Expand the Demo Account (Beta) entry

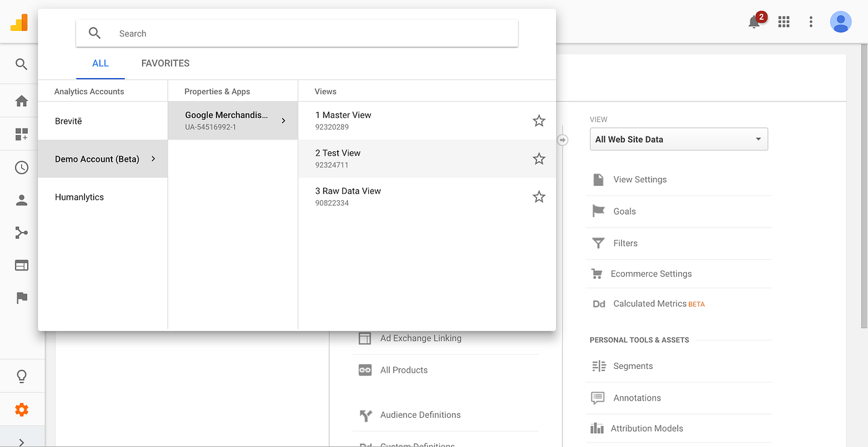(153, 159)
